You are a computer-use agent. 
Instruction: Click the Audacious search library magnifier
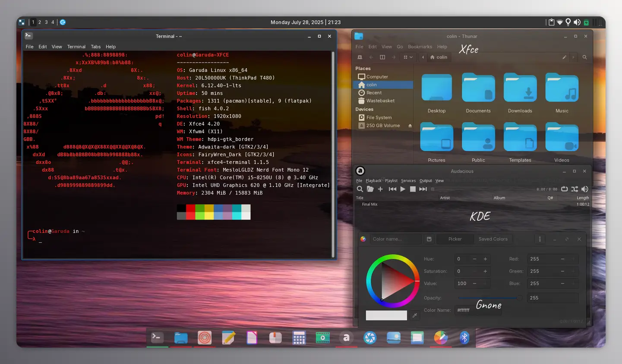point(360,189)
